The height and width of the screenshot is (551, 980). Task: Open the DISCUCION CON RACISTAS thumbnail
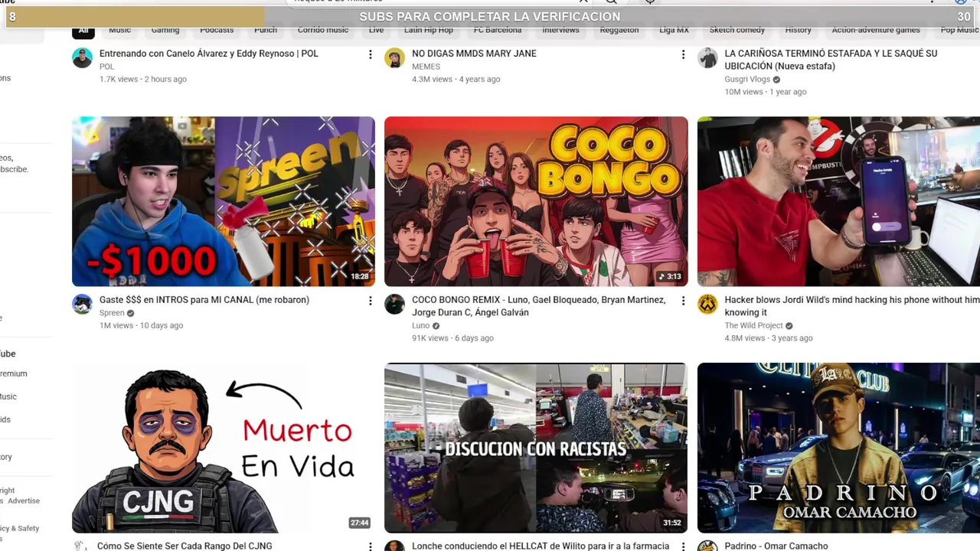536,448
